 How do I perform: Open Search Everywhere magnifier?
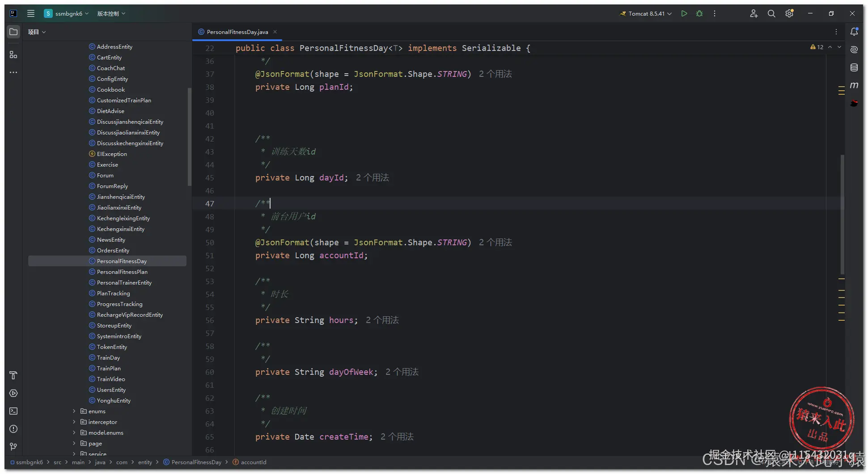(x=771, y=13)
